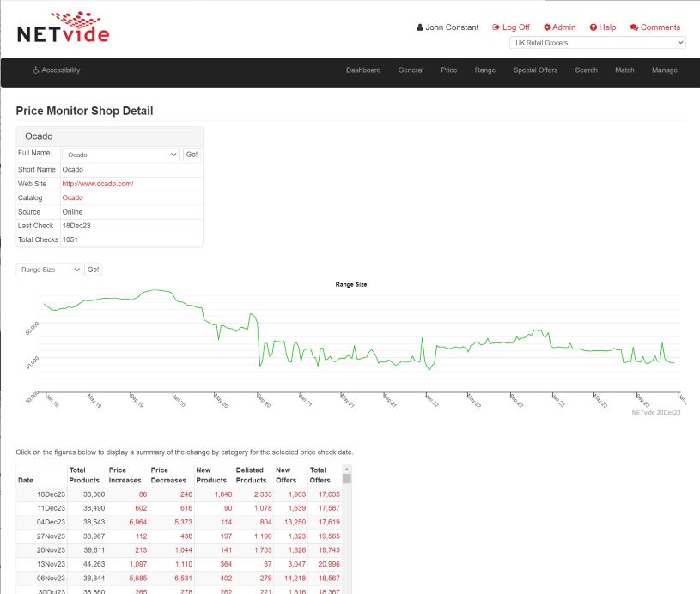Click New Products 1,840 for 18Dec23

[x=223, y=494]
